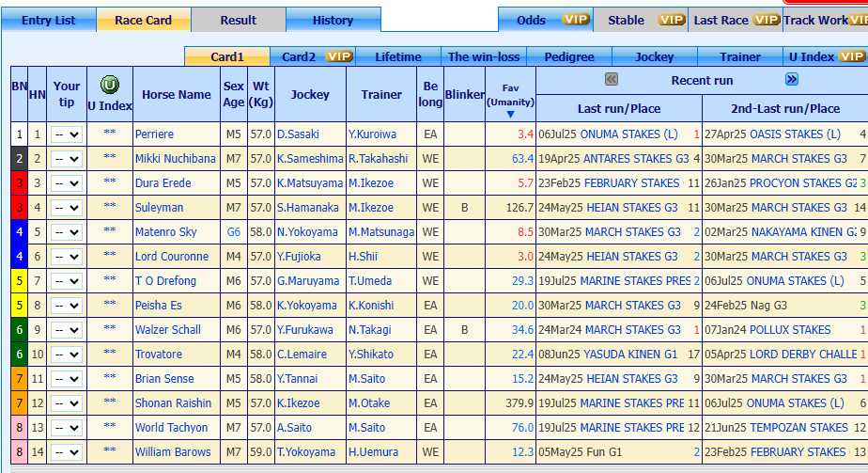Open FEBRUARY STAKES last run of Dura Erede
The width and height of the screenshot is (868, 473).
631,183
